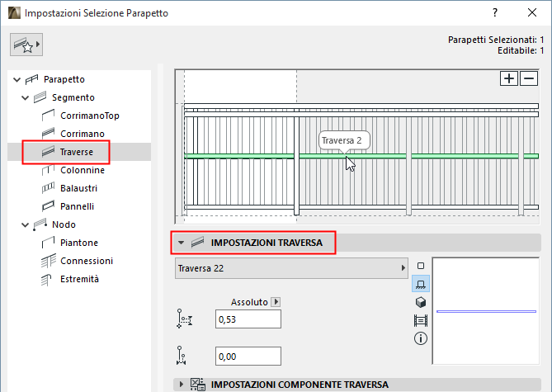552x392 pixels.
Task: Click the Traverse rails icon
Action: [x=48, y=152]
